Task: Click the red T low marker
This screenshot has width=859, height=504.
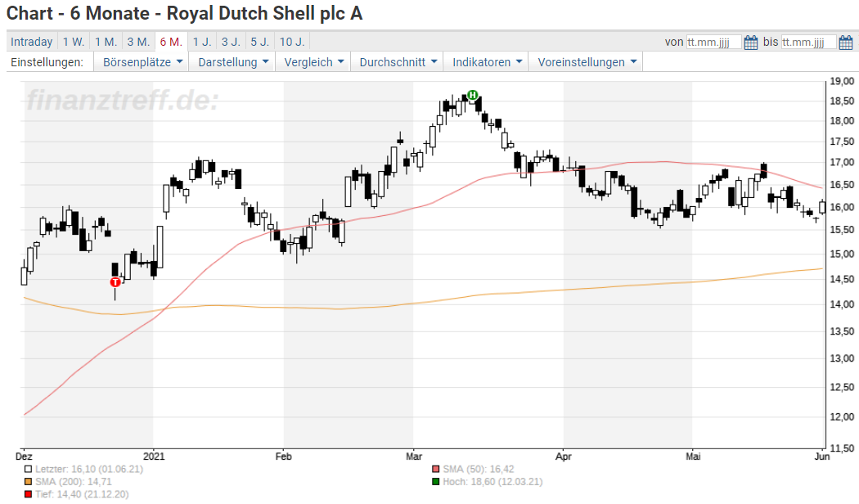Action: pos(115,282)
